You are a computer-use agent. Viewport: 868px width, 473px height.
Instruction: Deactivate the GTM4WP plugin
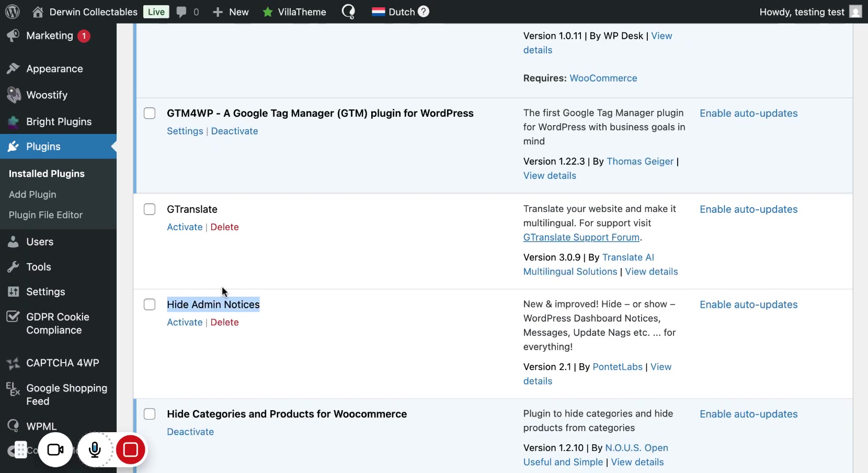point(234,131)
